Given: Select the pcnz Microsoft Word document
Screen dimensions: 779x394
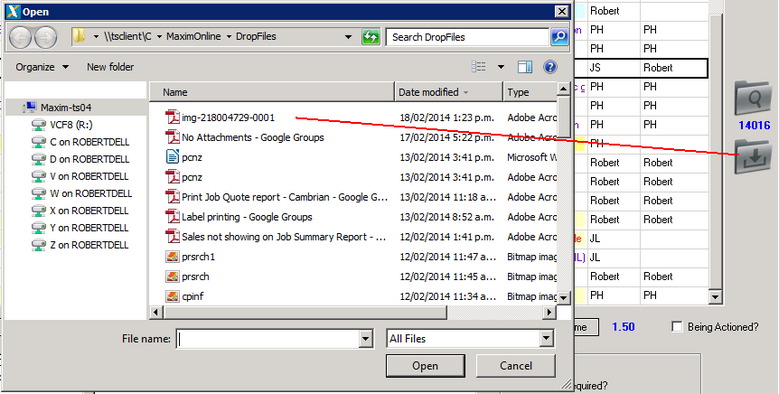Looking at the screenshot, I should [184, 158].
